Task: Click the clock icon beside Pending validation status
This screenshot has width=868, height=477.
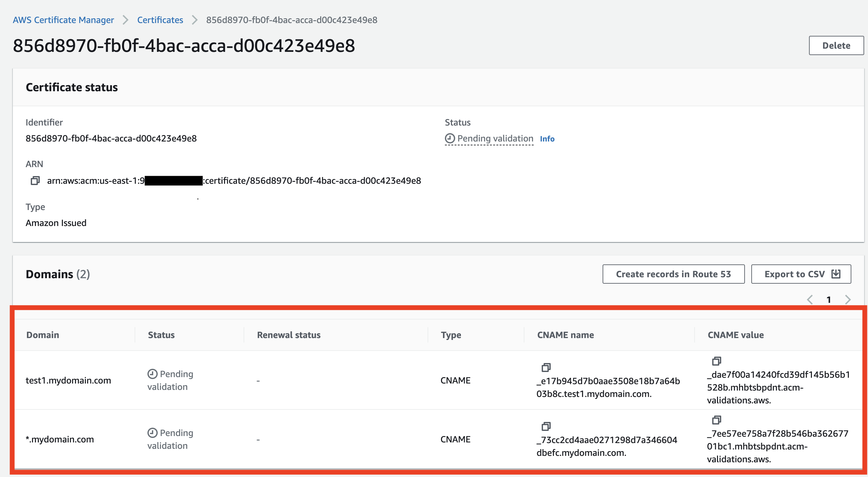Action: (450, 138)
